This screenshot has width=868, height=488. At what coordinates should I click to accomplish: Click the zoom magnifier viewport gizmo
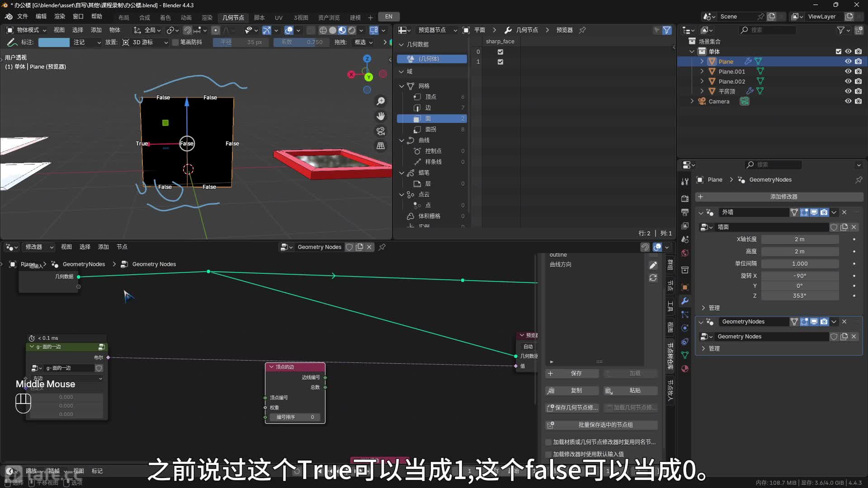[x=381, y=101]
